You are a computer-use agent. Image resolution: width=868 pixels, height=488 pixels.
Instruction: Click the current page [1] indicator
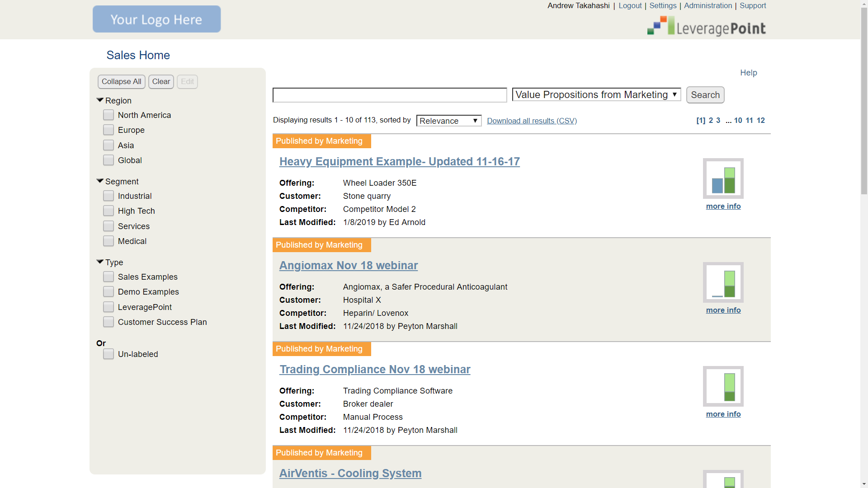click(x=701, y=120)
